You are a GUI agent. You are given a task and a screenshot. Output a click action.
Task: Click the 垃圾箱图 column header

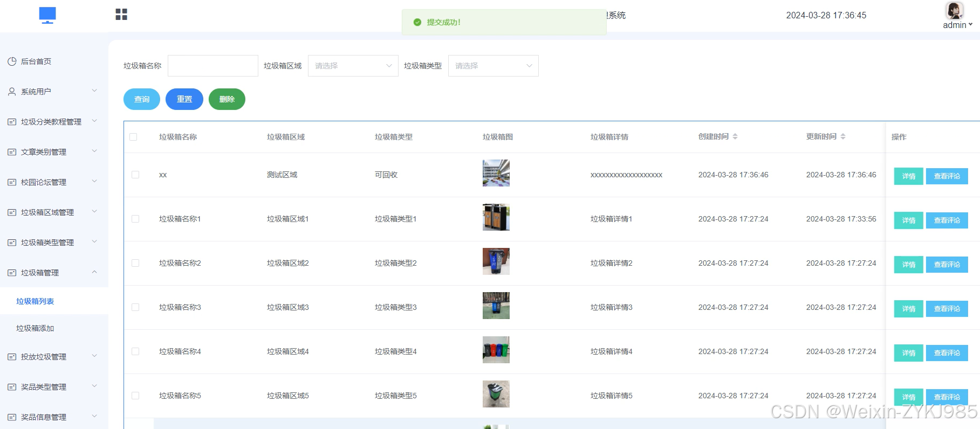[x=498, y=137]
